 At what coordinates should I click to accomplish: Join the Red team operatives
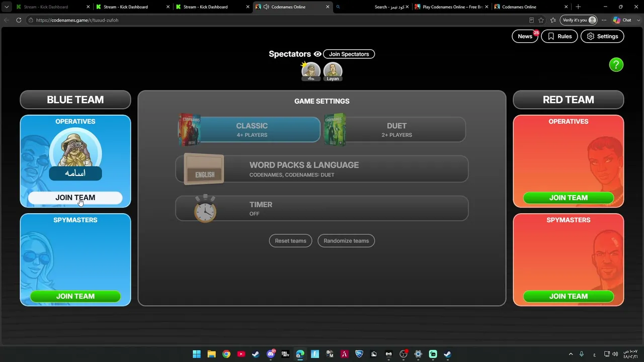(569, 198)
